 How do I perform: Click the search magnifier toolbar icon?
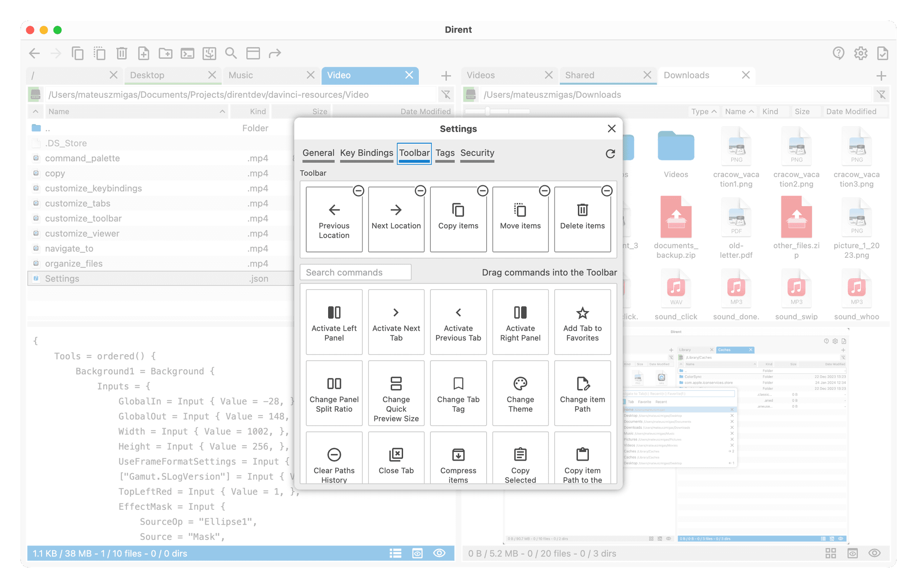pos(231,53)
